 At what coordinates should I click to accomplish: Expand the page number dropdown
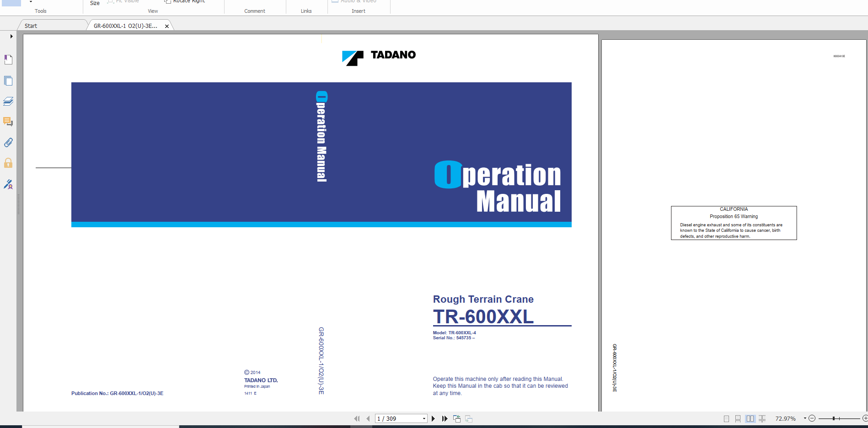pyautogui.click(x=423, y=418)
